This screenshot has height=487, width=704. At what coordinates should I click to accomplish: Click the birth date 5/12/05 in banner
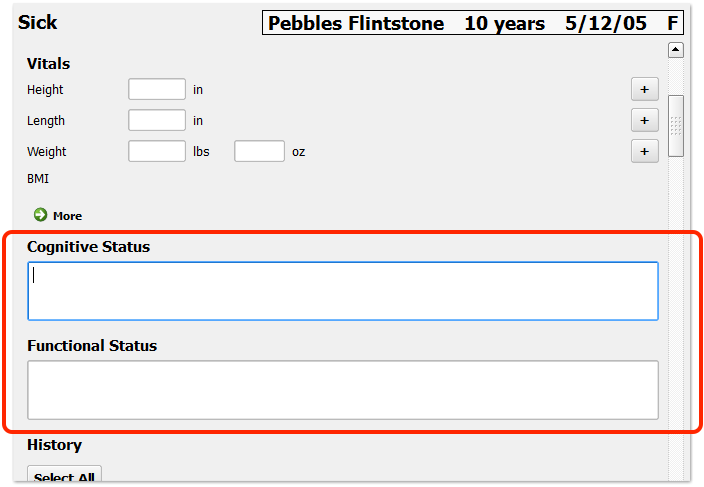point(606,23)
